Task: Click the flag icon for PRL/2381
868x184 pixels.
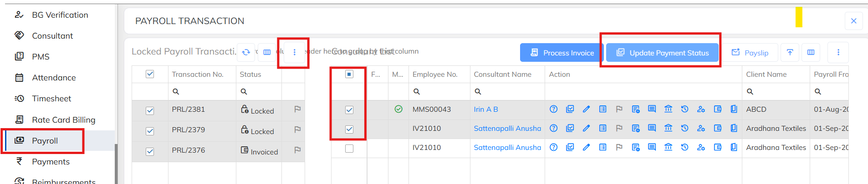Action: 297,109
